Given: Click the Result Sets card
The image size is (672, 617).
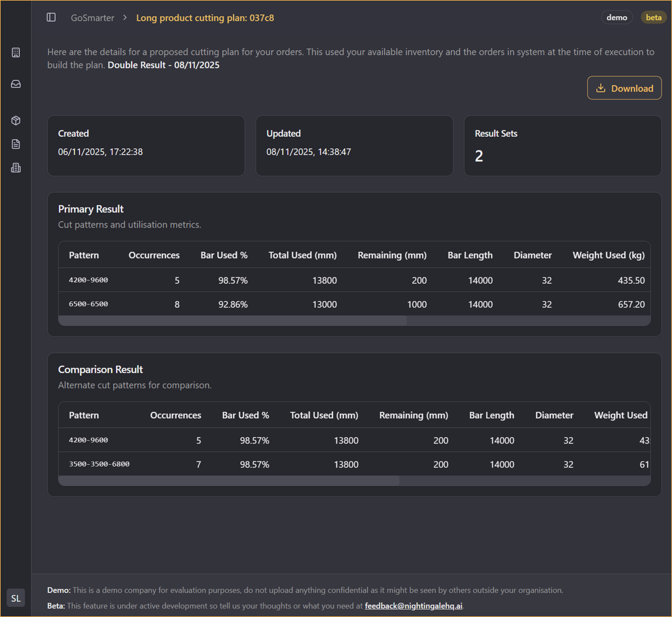Looking at the screenshot, I should [562, 146].
